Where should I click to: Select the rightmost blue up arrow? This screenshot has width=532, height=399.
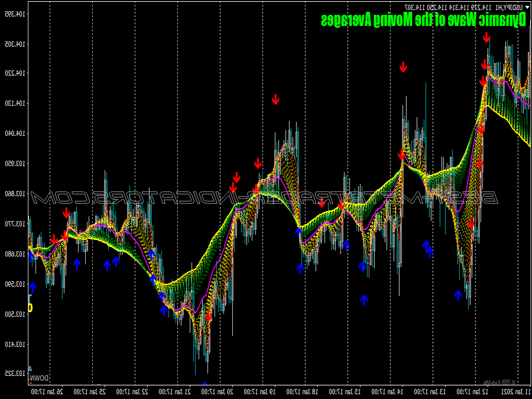point(458,295)
